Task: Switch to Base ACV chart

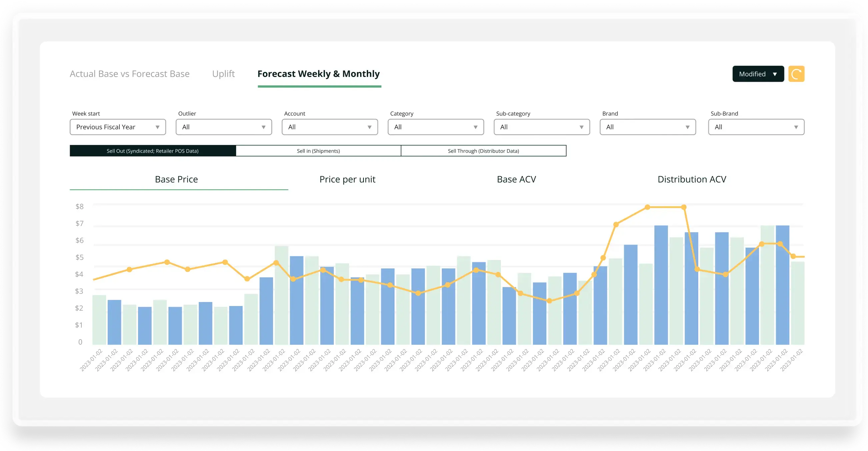Action: click(x=516, y=179)
